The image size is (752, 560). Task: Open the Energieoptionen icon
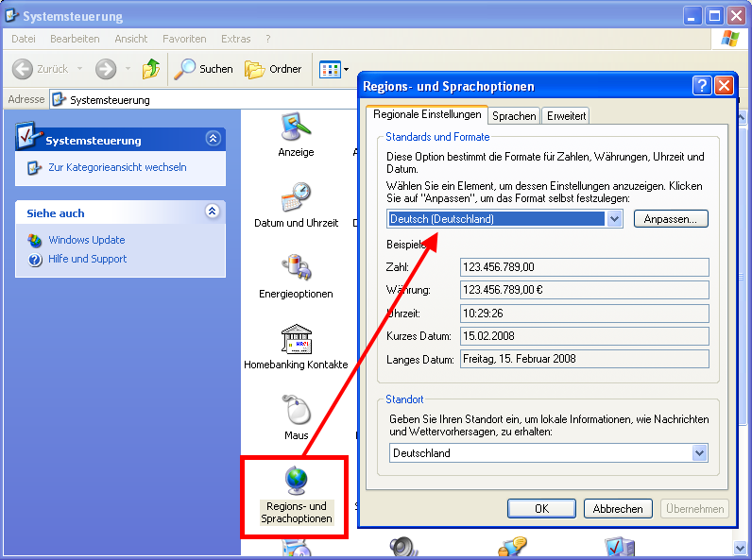click(296, 270)
